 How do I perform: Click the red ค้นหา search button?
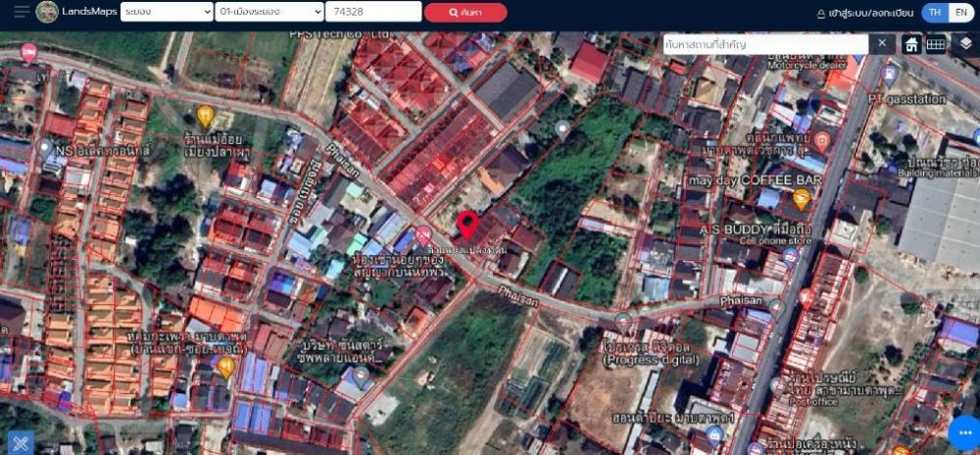click(x=465, y=13)
